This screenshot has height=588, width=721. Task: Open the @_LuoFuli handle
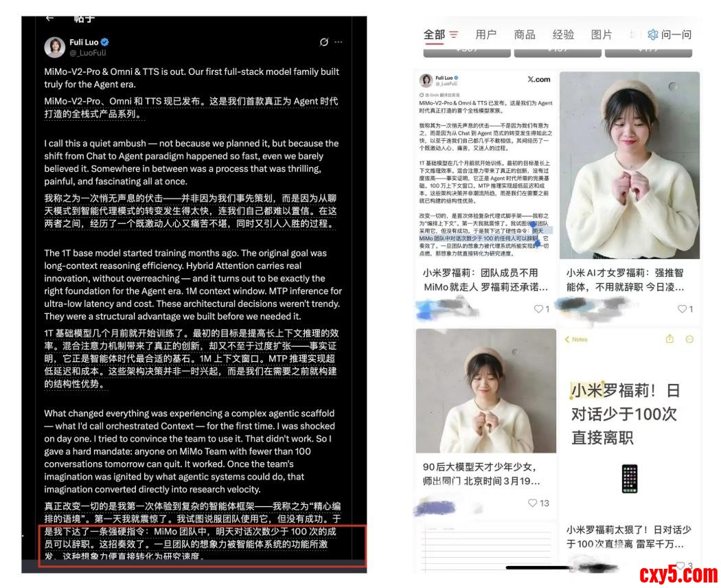88,53
